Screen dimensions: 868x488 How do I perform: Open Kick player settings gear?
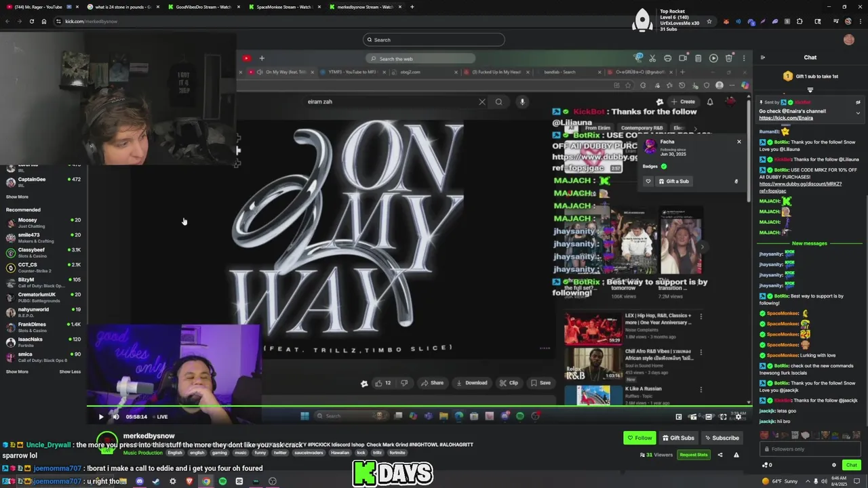(738, 417)
